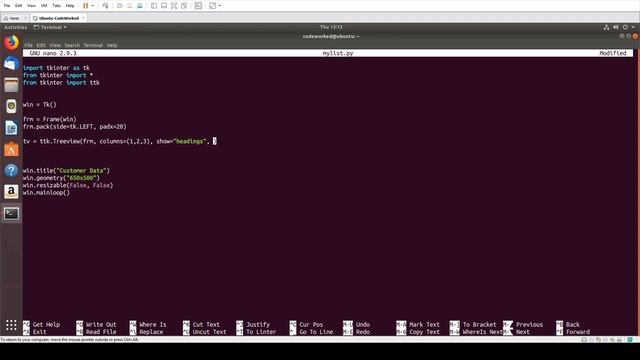Screen dimensions: 640x360
Task: Open the clock and calendar in Ubuntu top bar
Action: 331,27
